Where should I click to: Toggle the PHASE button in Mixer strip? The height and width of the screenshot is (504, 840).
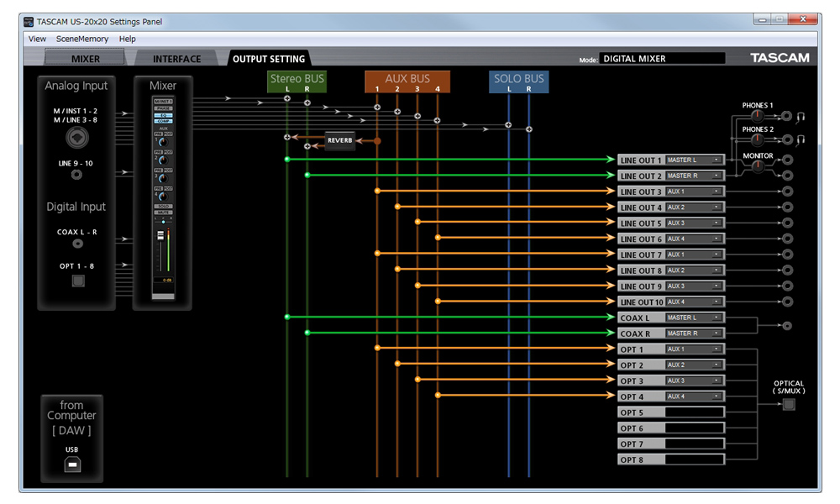click(164, 108)
